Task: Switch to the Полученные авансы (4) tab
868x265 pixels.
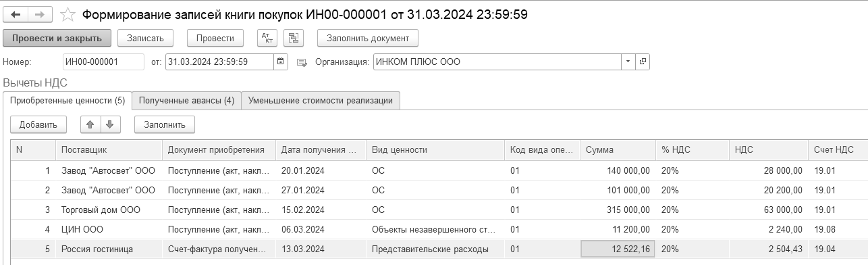Action: coord(186,100)
